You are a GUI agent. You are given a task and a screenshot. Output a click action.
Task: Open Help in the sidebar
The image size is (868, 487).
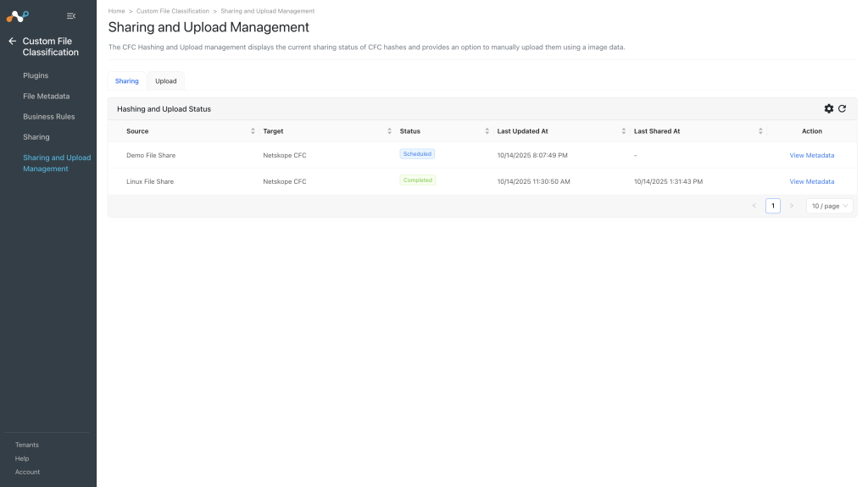click(21, 459)
